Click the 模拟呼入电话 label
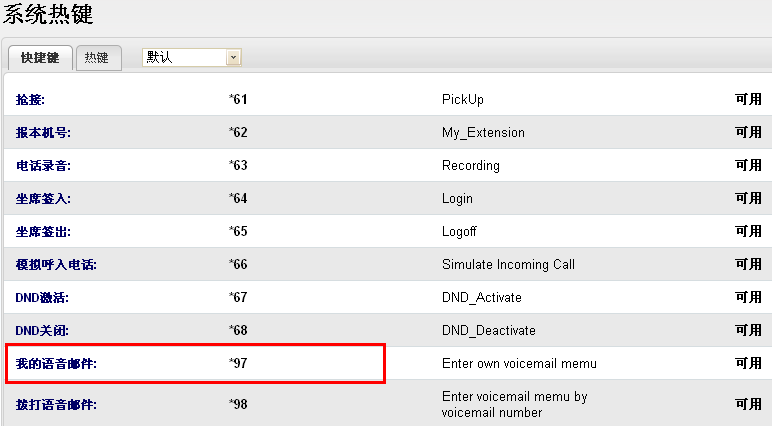This screenshot has height=426, width=772. pyautogui.click(x=56, y=265)
